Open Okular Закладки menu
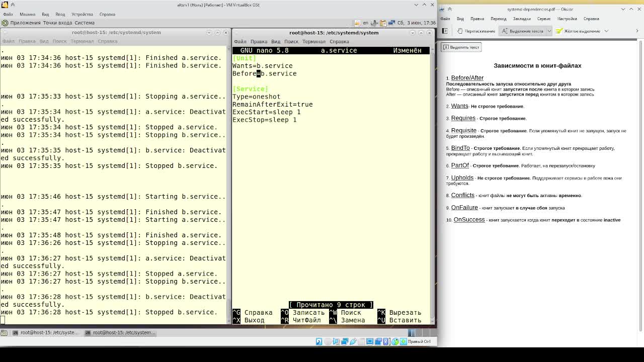 coord(522,19)
